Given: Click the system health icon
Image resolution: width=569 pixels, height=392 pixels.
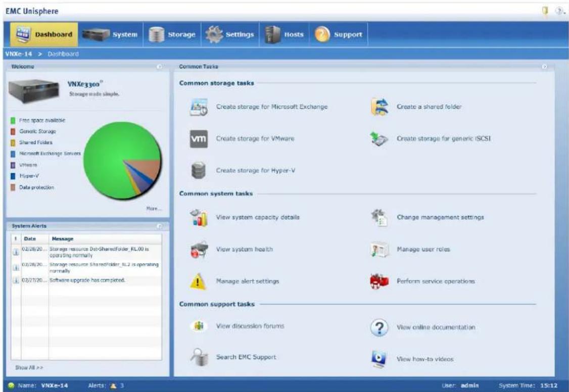Looking at the screenshot, I should 199,250.
